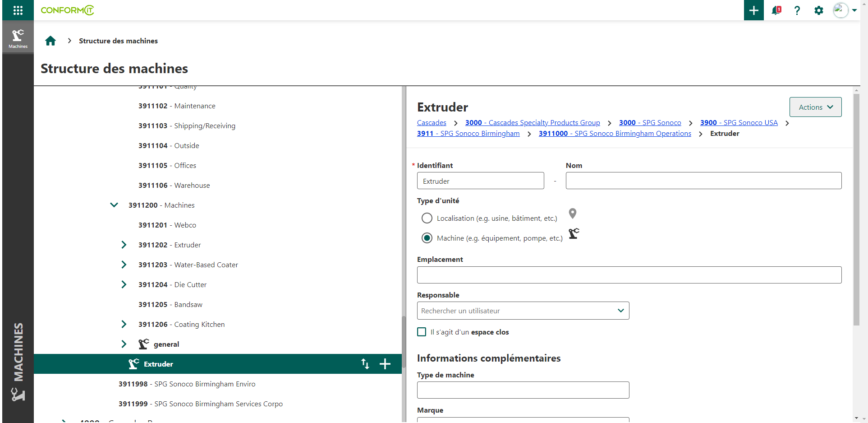Add child unit to Extruder row
The height and width of the screenshot is (423, 868).
pyautogui.click(x=385, y=364)
